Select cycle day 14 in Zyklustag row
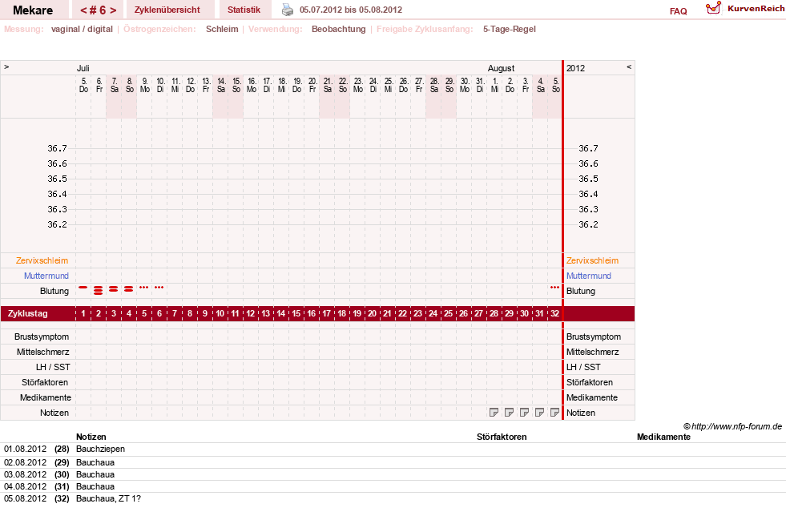The height and width of the screenshot is (532, 786). tap(280, 313)
